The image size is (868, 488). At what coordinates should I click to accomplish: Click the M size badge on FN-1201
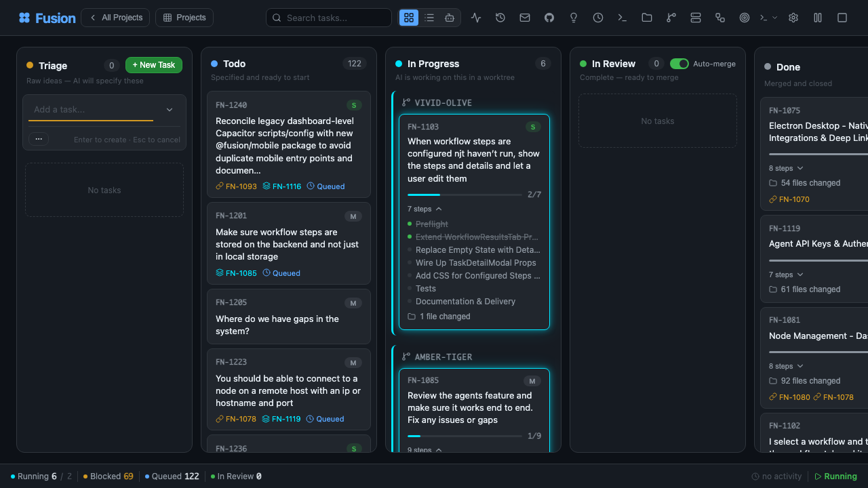coord(353,216)
